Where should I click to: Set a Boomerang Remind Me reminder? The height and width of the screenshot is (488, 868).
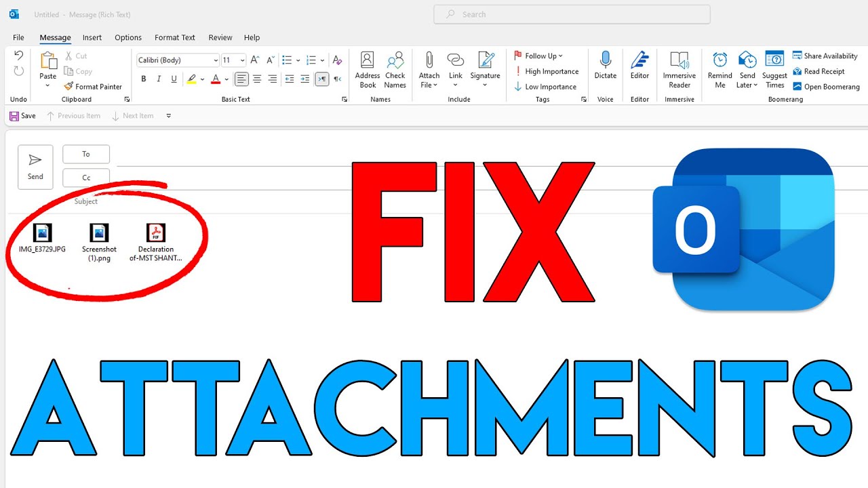coord(720,70)
